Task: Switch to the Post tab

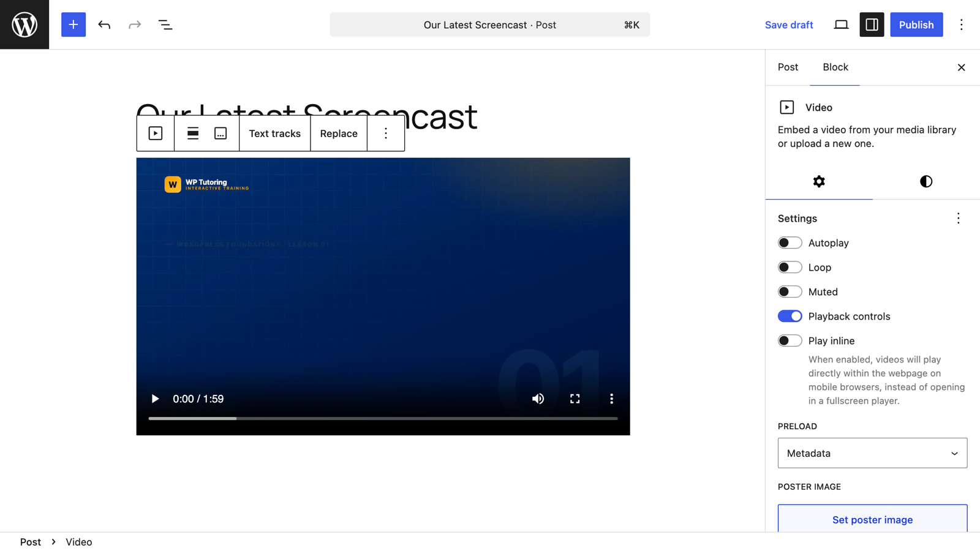Action: (788, 67)
